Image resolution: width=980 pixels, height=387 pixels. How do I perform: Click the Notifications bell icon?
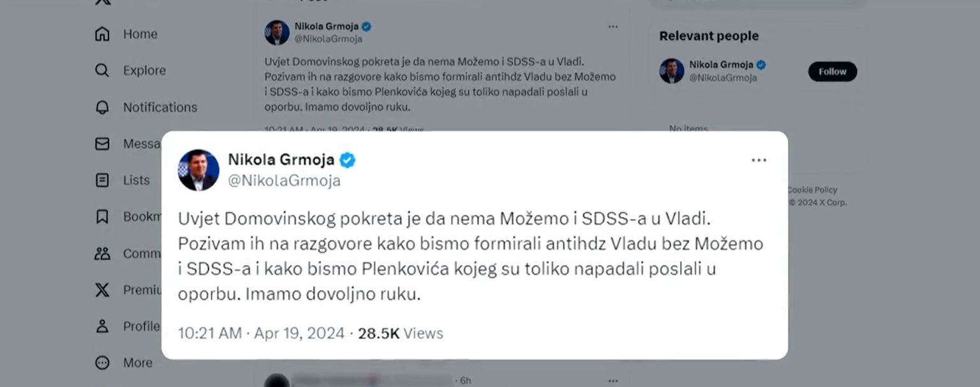[x=102, y=107]
